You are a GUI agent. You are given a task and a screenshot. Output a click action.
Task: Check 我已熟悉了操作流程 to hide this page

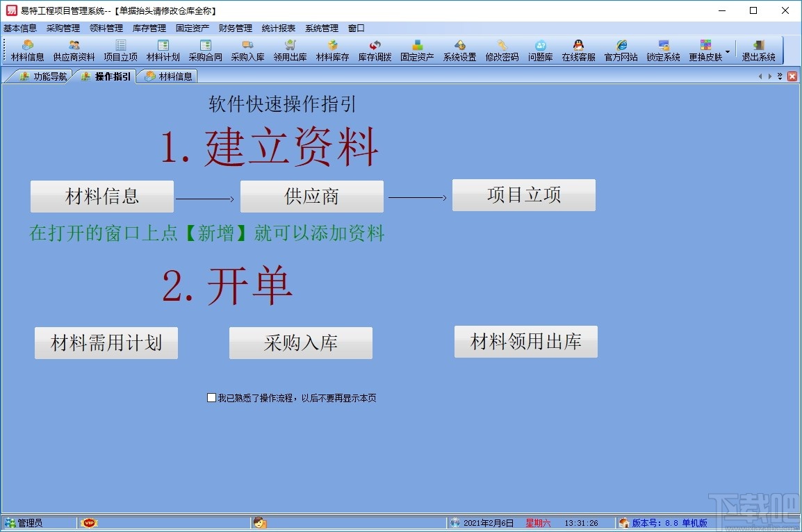pyautogui.click(x=211, y=397)
